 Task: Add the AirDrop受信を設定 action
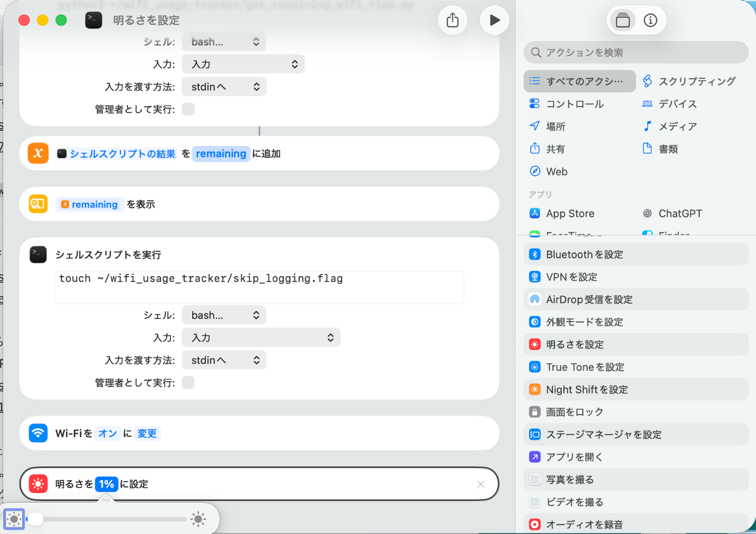click(x=636, y=299)
